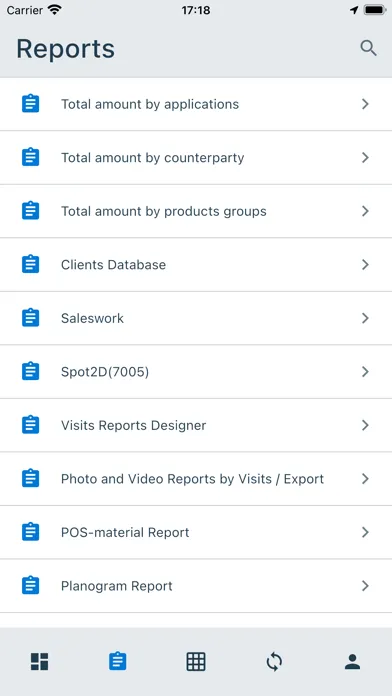Select the Clients Database entry
The height and width of the screenshot is (696, 392).
pos(196,265)
